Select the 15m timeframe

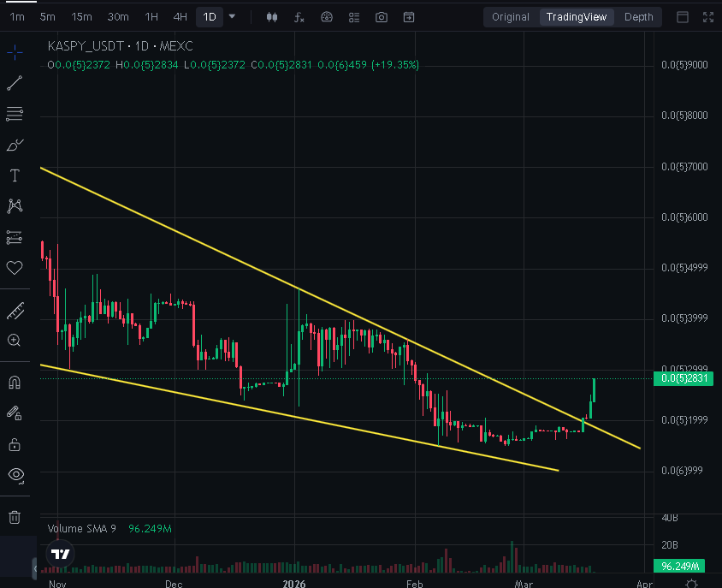tap(81, 17)
